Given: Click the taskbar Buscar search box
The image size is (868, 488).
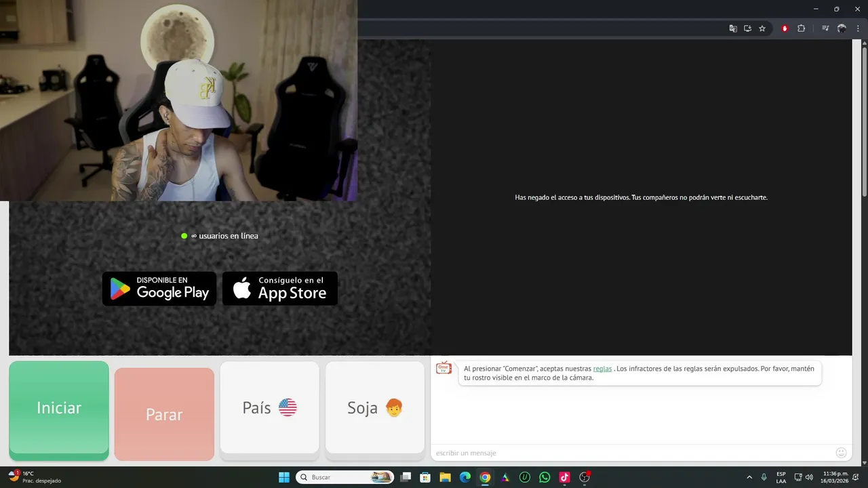Looking at the screenshot, I should (345, 477).
